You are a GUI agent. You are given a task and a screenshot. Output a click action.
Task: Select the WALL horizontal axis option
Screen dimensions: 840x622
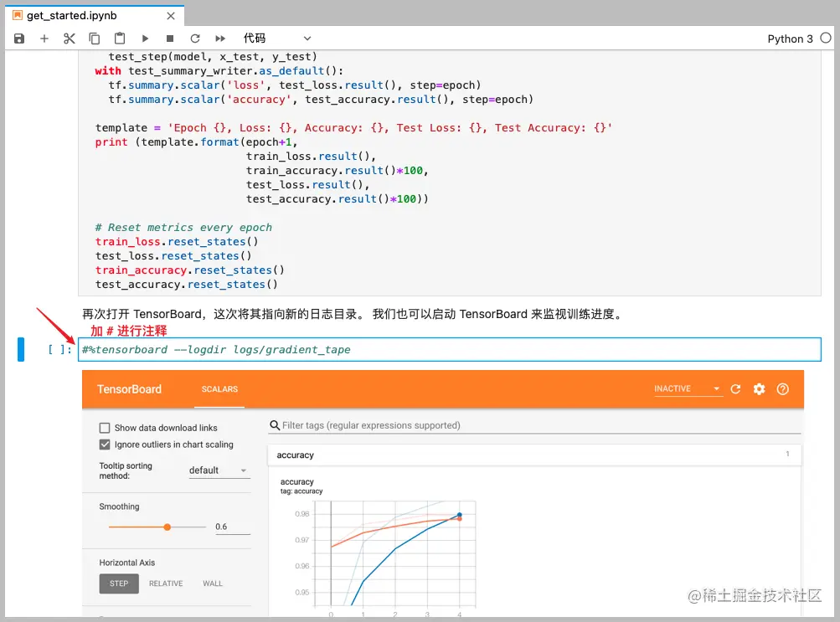[213, 583]
